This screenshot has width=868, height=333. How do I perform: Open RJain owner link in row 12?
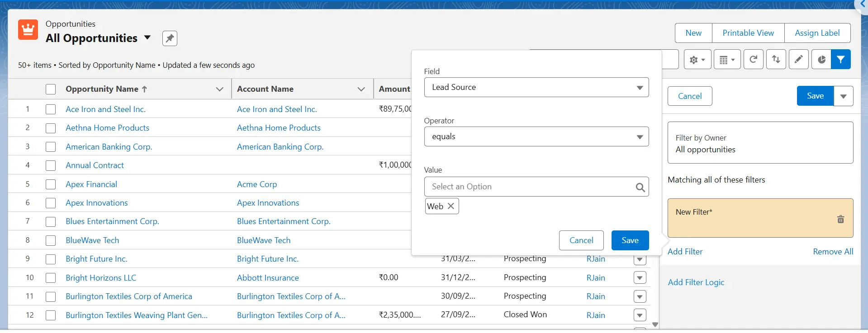pyautogui.click(x=596, y=315)
